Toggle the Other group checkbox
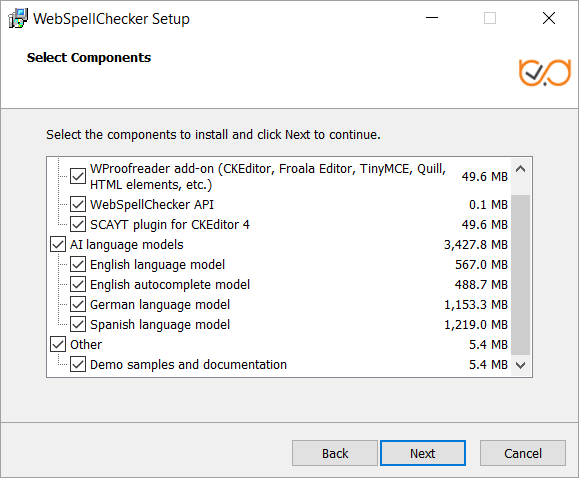Screen dimensions: 579x478 pyautogui.click(x=58, y=344)
